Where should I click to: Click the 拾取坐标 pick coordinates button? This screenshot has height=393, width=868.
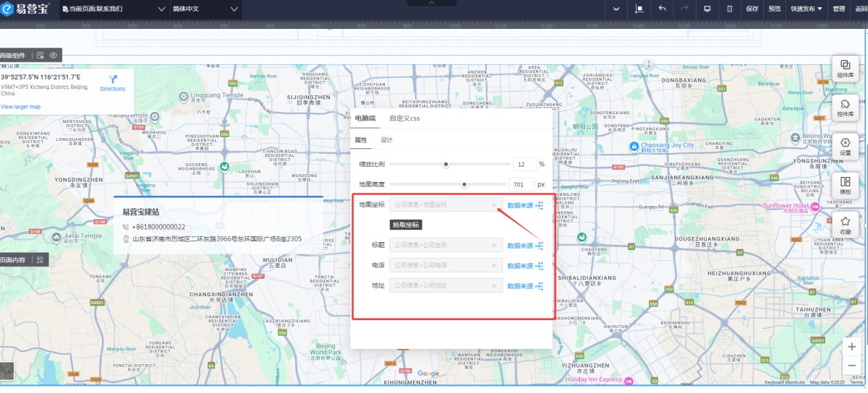point(406,225)
